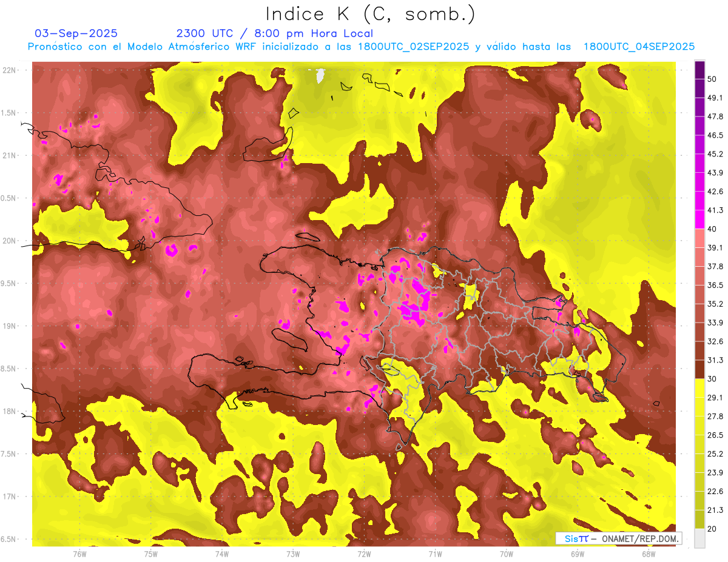Viewport: 728px width, 562px height.
Task: Click the colorbar label "46.5"
Action: pos(715,135)
